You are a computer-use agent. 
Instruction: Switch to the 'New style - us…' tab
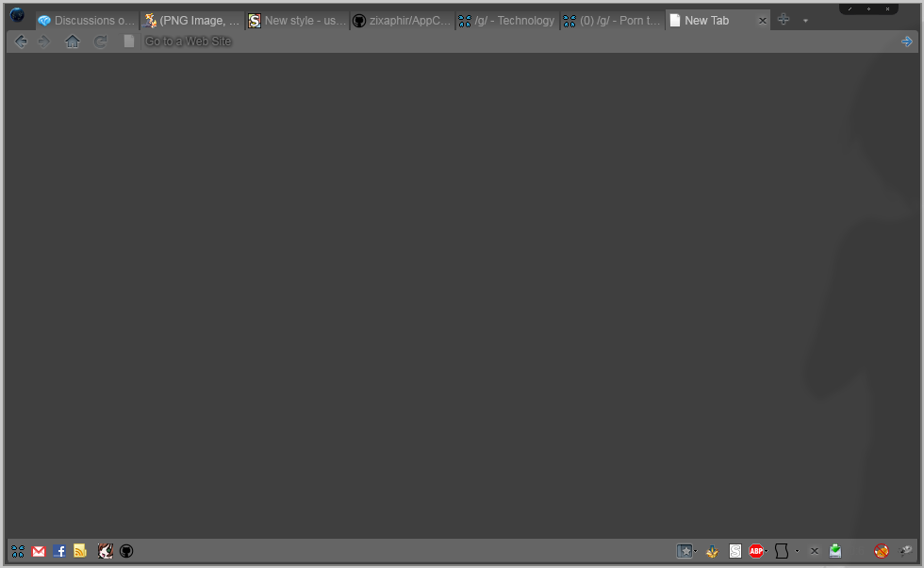[297, 21]
